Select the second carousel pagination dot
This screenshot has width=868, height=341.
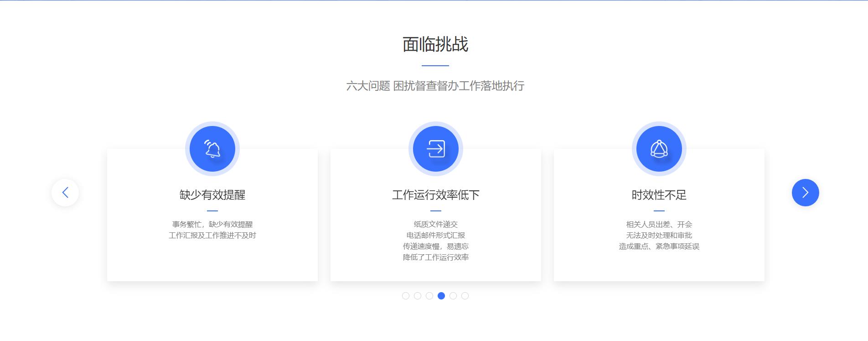pos(418,296)
